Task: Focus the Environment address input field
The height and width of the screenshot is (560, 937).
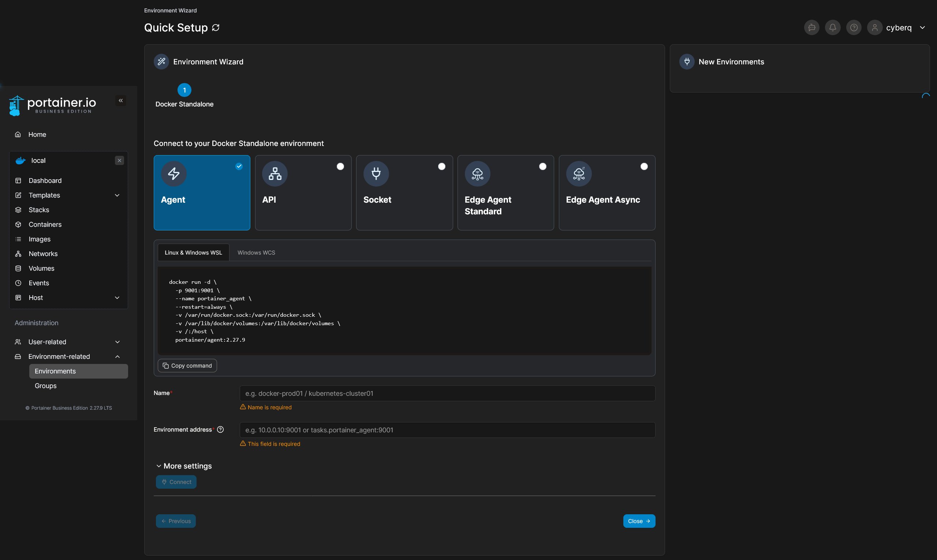Action: pos(447,430)
